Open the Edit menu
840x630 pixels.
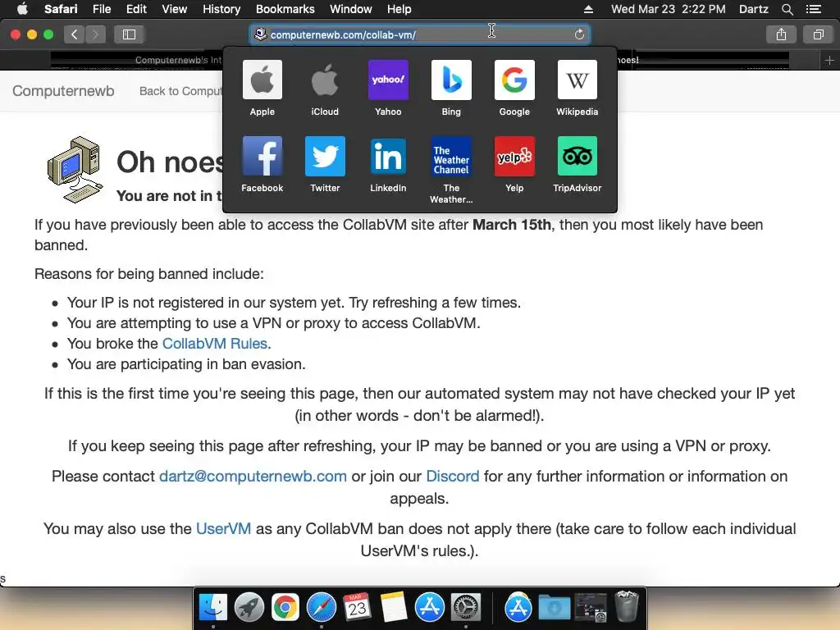tap(136, 9)
